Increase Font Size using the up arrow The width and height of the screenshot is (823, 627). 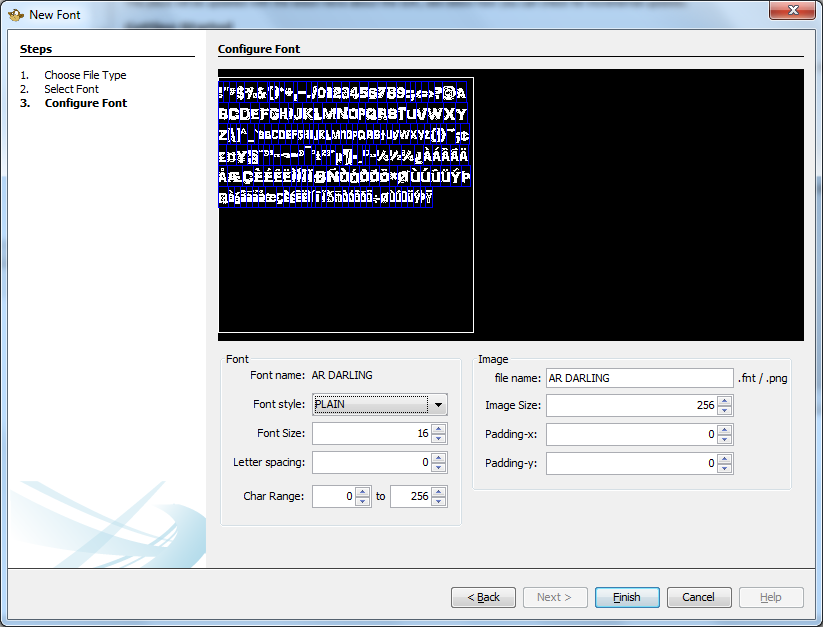click(x=440, y=429)
